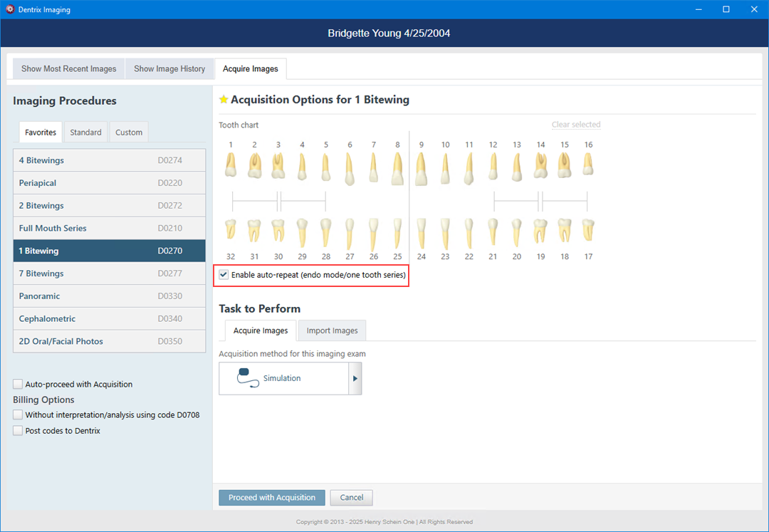
Task: Select the Acquire Images top tab
Action: [x=251, y=68]
